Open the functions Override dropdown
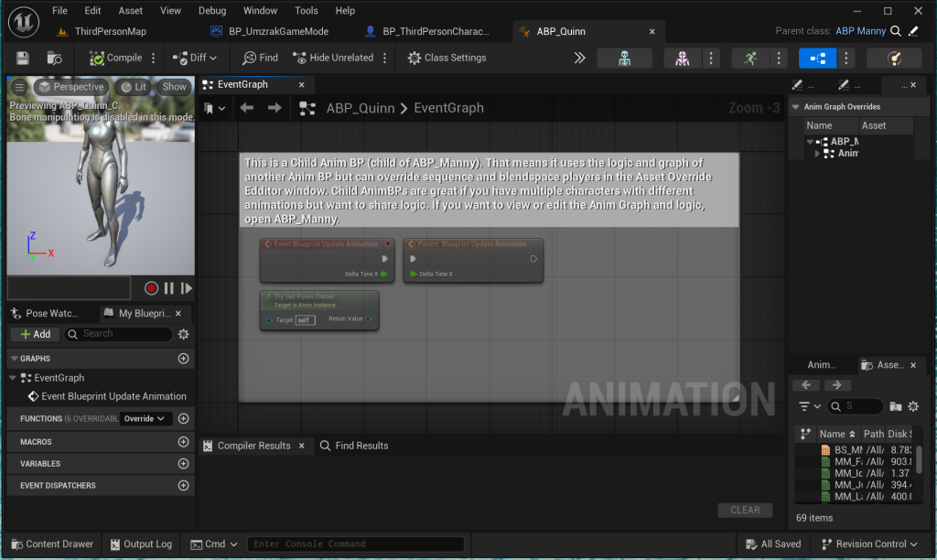The width and height of the screenshot is (937, 560). click(x=145, y=419)
